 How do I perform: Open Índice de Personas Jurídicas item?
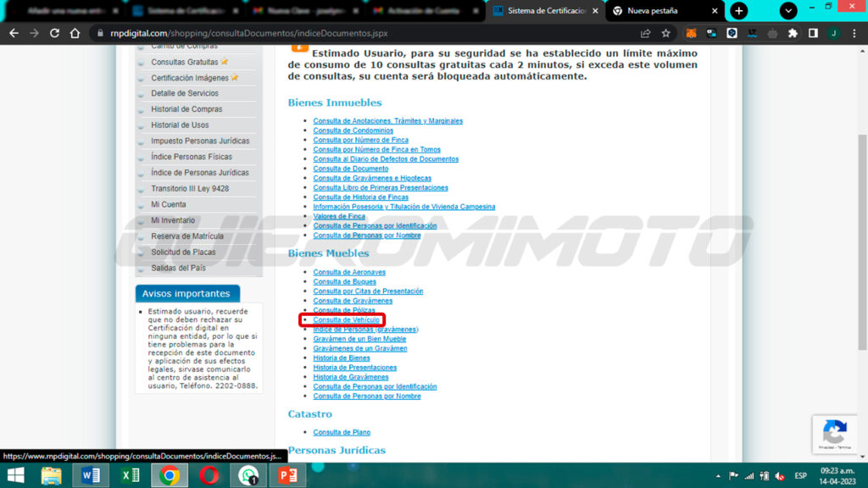point(200,173)
